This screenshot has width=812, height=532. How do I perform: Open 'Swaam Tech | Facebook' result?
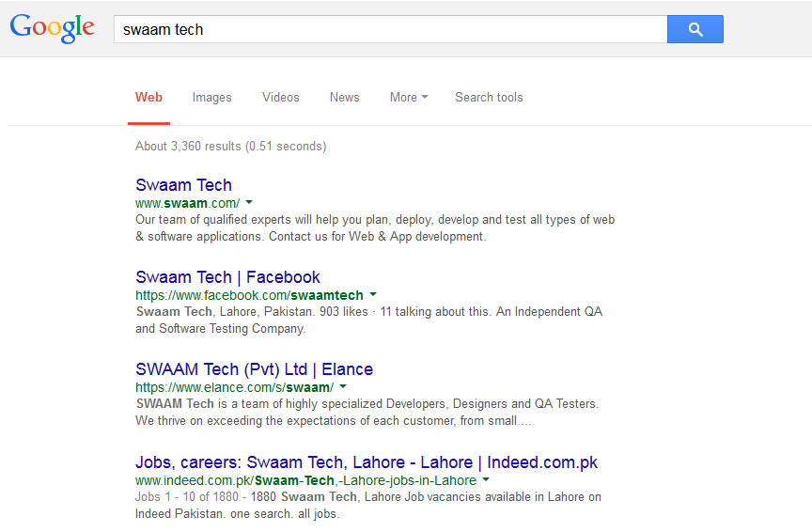227,277
